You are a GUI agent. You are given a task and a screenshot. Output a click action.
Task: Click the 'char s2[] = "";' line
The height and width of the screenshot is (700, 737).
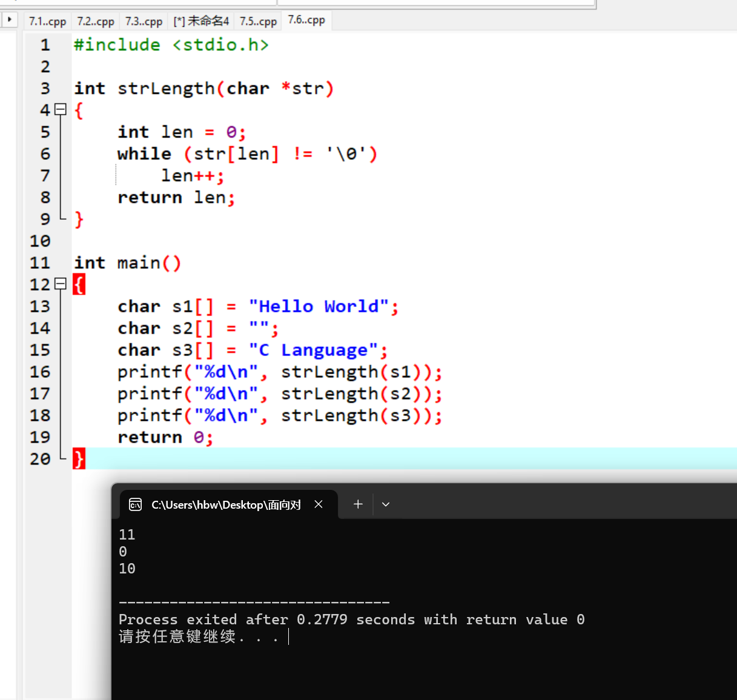click(x=198, y=328)
